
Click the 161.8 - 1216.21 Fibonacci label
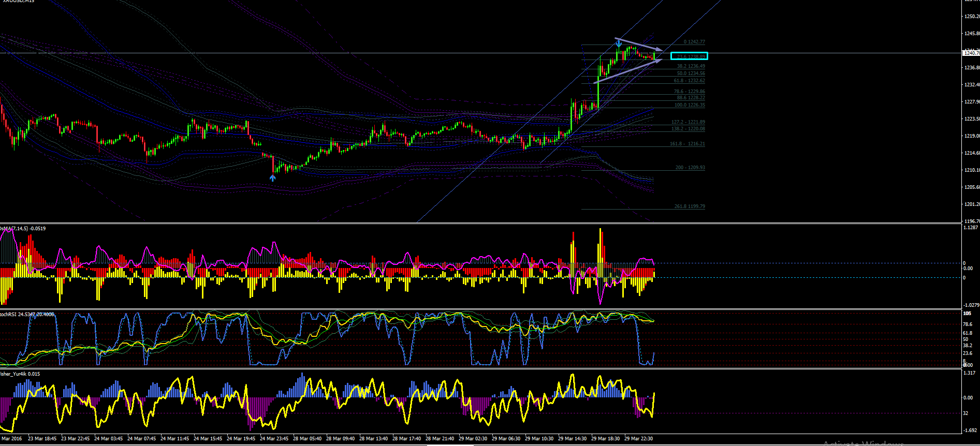[688, 144]
